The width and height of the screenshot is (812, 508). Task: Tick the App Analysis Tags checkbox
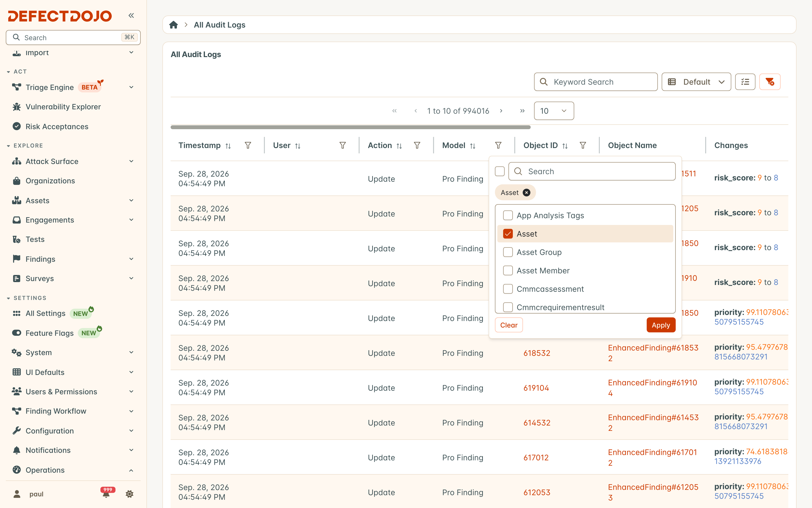tap(508, 215)
